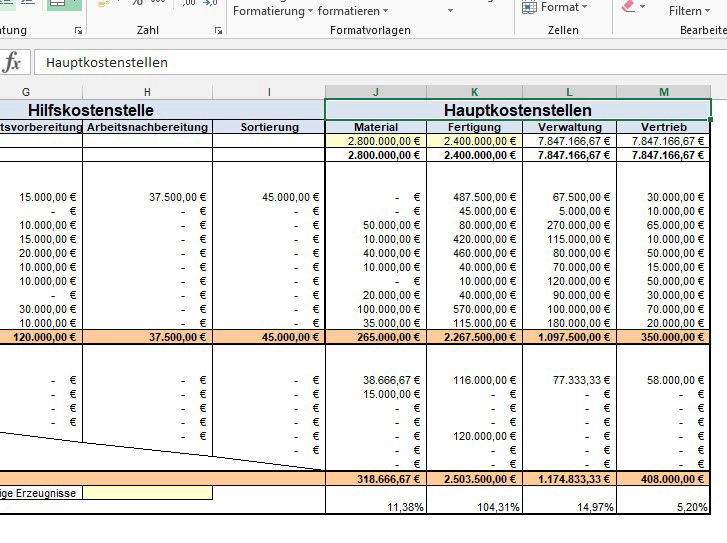Select the yellow 2.800.000,00 € Material cell
Image resolution: width=727 pixels, height=543 pixels.
375,141
